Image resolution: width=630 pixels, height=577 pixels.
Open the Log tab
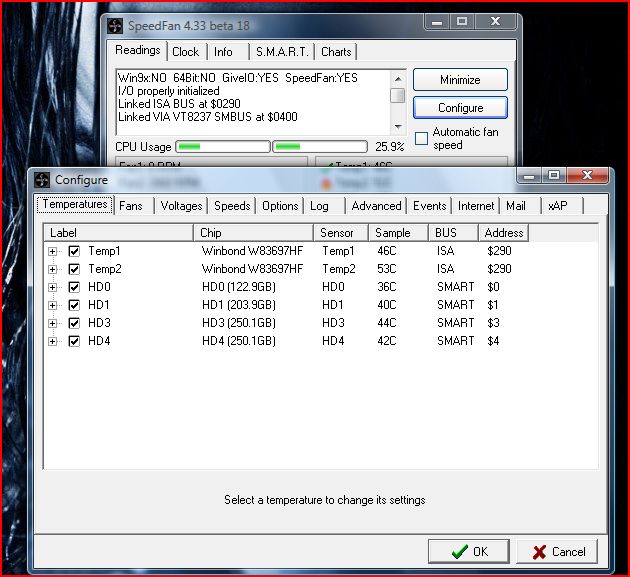(x=325, y=206)
